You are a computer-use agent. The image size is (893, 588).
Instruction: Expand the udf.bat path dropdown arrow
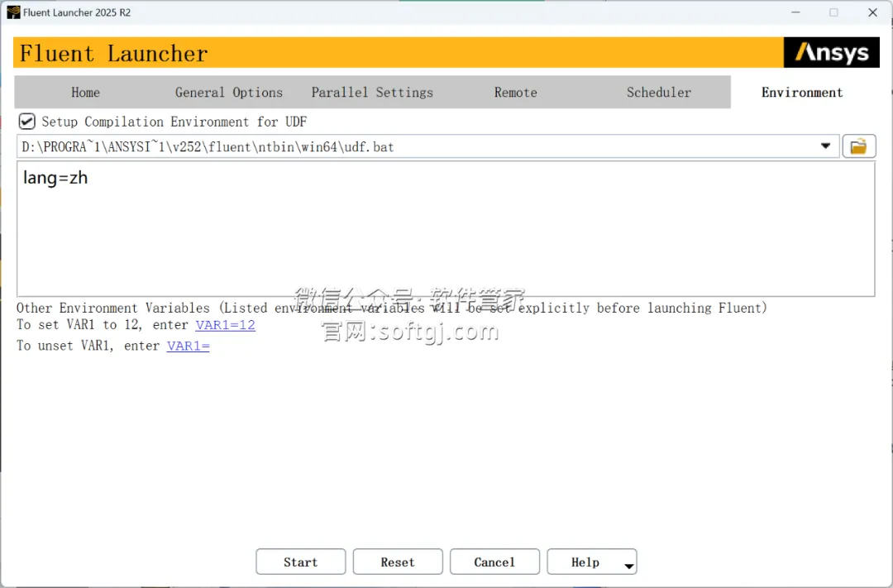(x=825, y=146)
